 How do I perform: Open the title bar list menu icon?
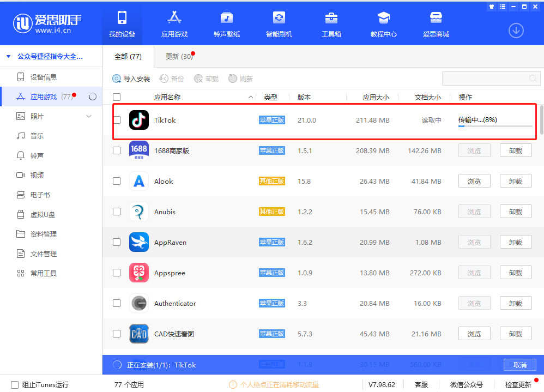click(503, 7)
